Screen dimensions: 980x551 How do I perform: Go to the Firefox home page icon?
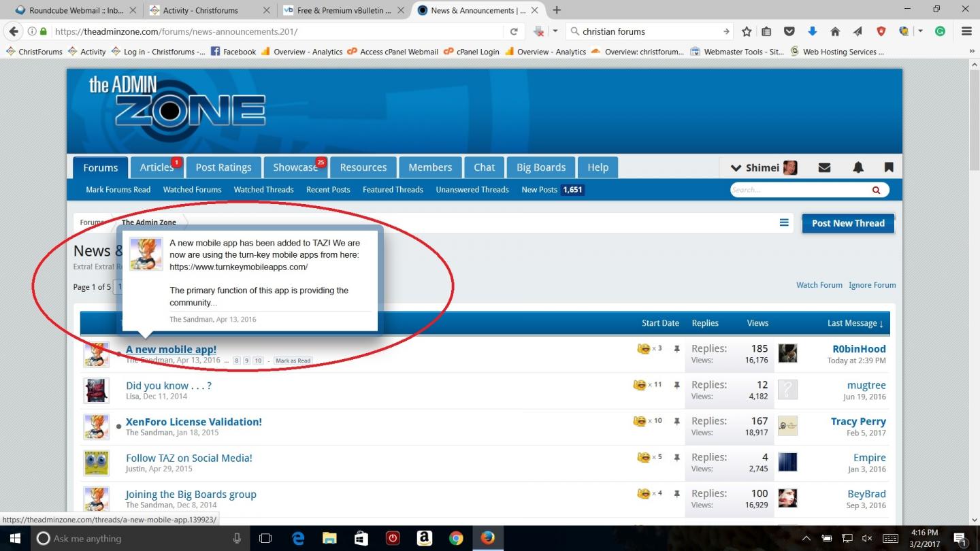click(x=835, y=31)
